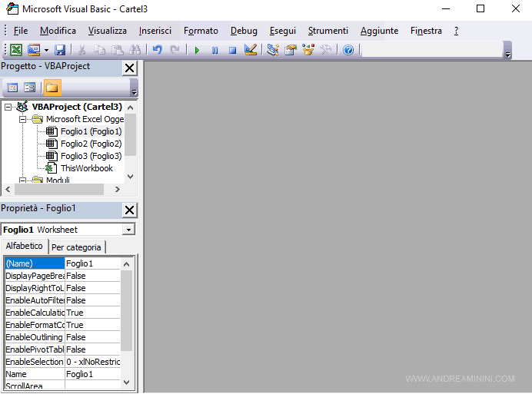
Task: Collapse the Microsoft Excel Oggetti folder node
Action: [x=23, y=119]
